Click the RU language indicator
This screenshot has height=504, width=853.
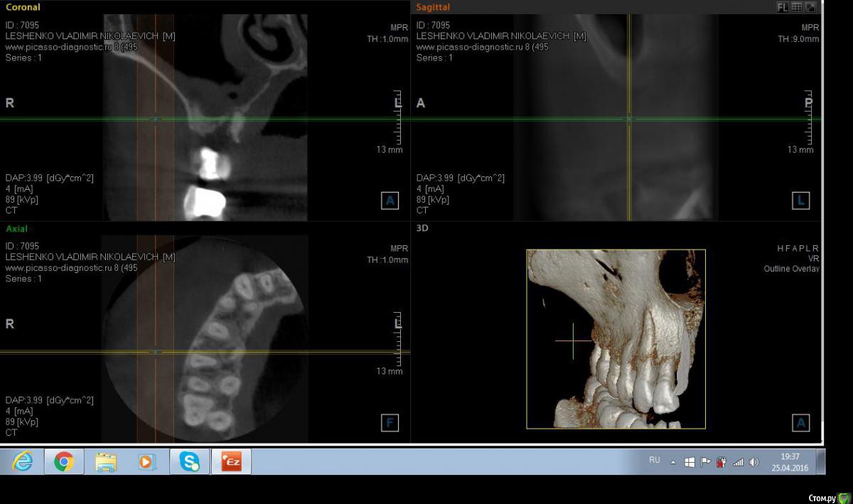coord(654,461)
